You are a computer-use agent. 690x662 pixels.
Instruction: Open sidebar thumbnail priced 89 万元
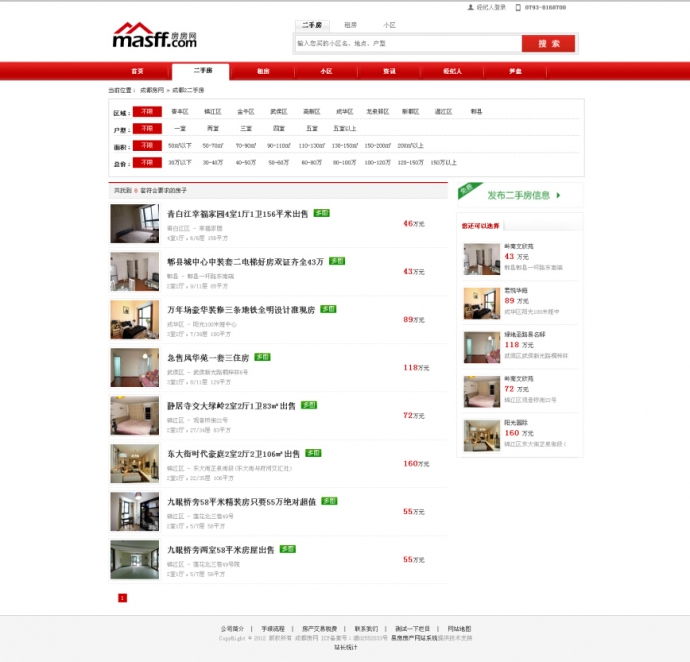[x=482, y=303]
